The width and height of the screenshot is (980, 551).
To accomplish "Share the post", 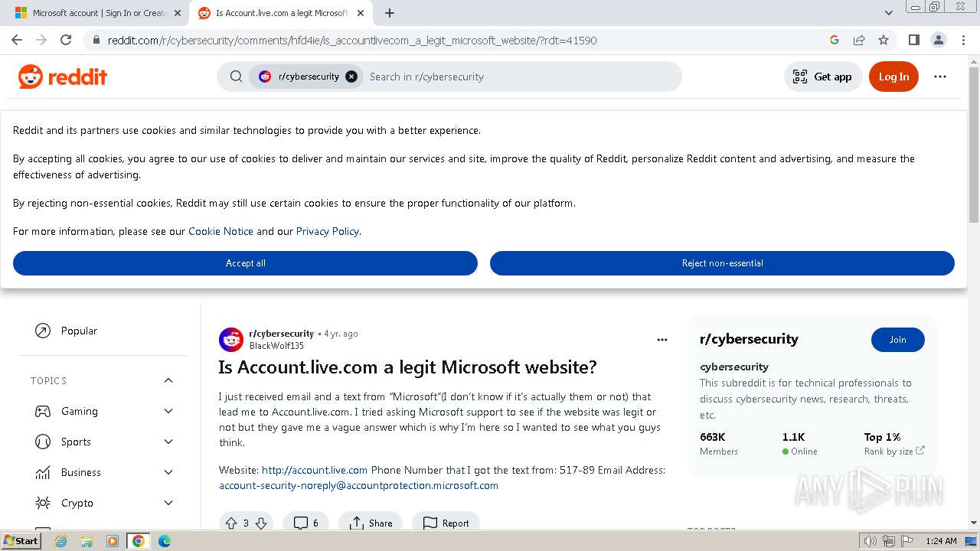I will point(371,523).
